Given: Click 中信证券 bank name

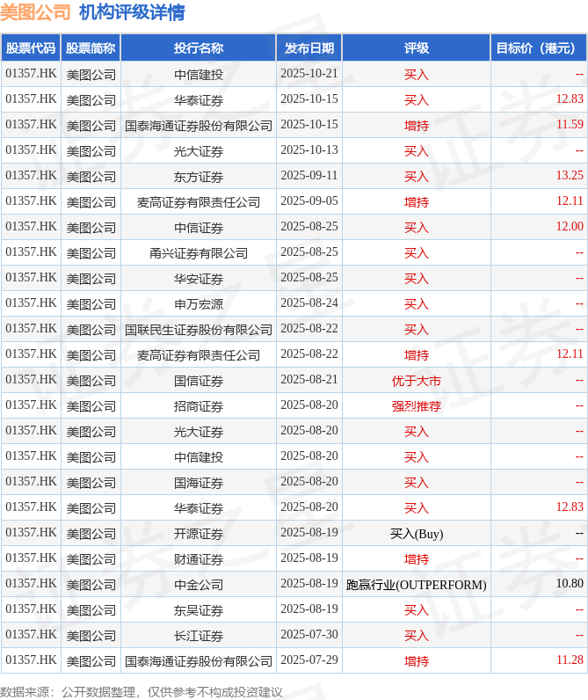Looking at the screenshot, I should pyautogui.click(x=199, y=227).
